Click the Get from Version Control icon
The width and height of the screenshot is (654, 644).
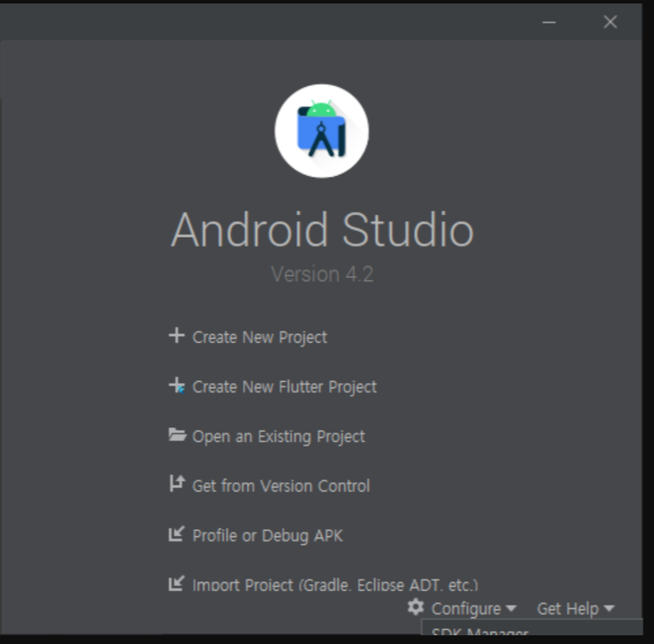177,484
